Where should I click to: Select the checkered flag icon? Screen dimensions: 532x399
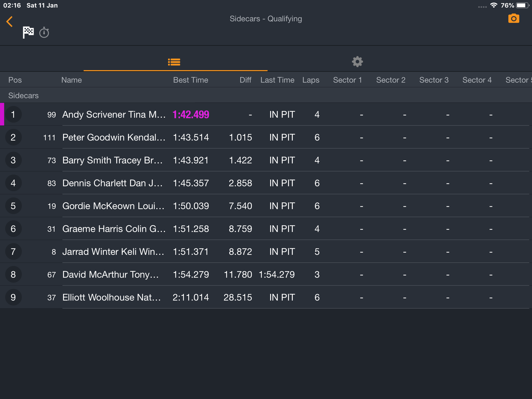[28, 32]
